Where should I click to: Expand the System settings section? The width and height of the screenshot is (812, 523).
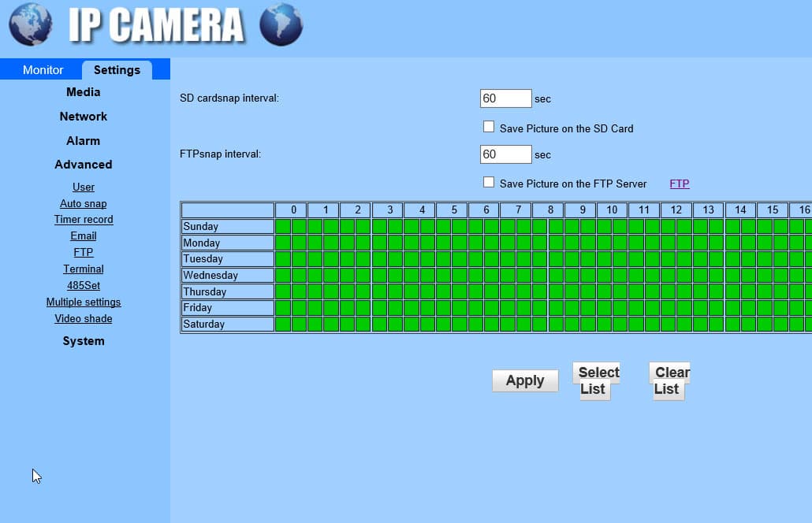point(84,341)
